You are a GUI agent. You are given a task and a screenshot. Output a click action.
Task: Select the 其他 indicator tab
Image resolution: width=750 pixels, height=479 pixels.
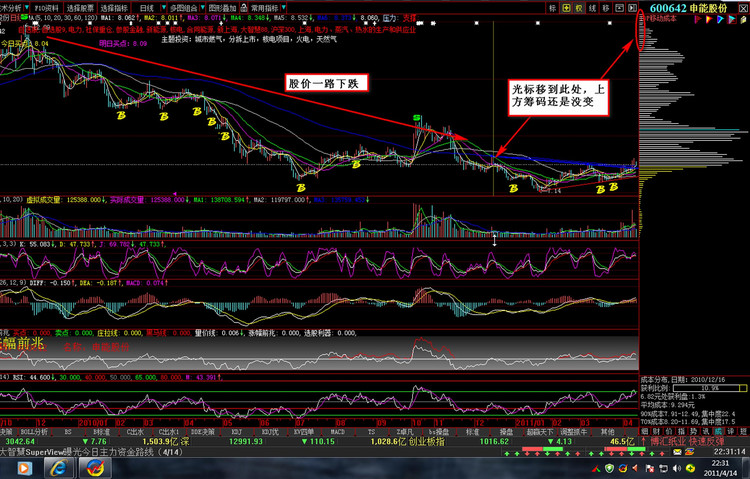[607, 432]
